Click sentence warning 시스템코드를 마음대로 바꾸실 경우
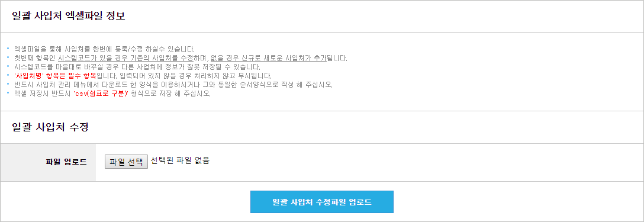 (137, 66)
